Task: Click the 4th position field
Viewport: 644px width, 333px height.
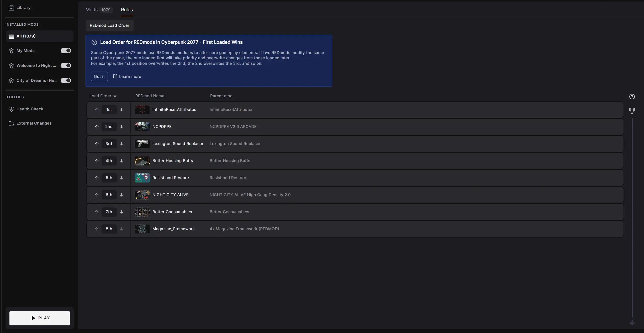Action: pos(109,161)
